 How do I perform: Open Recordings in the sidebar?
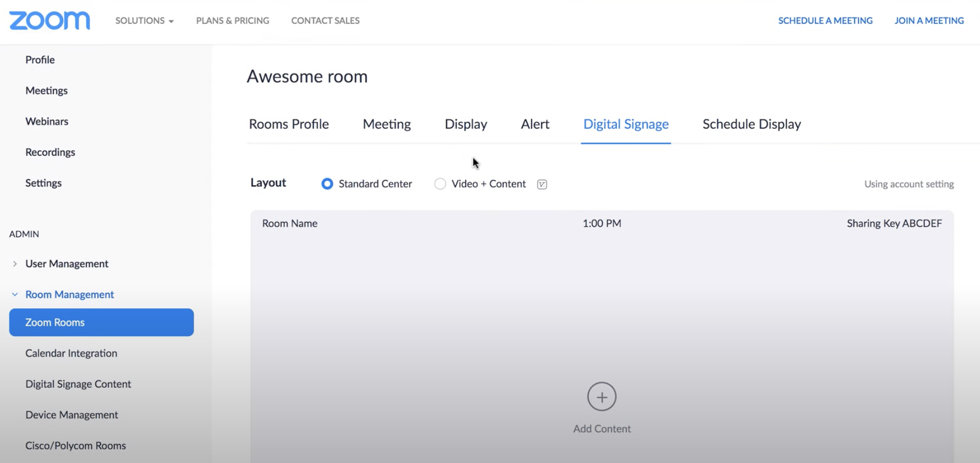coord(50,153)
